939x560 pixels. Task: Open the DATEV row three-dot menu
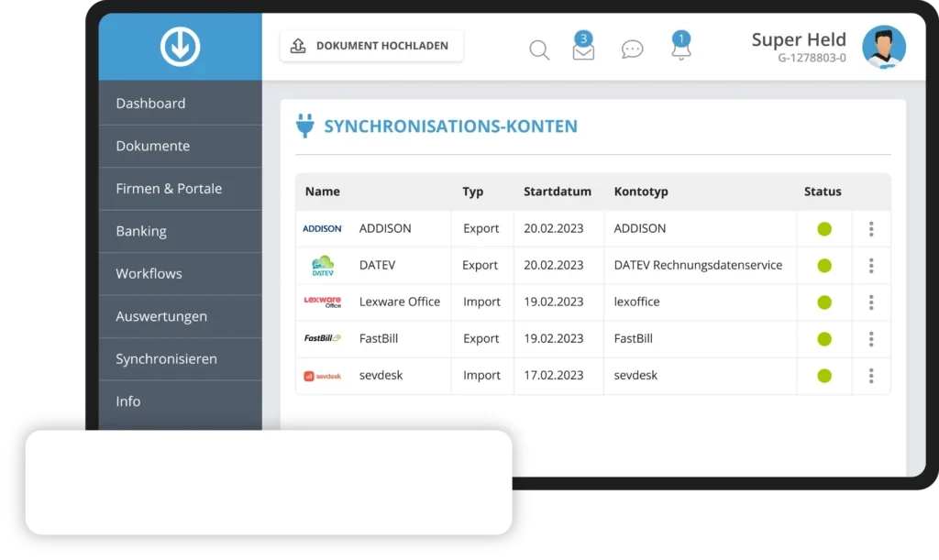(871, 266)
